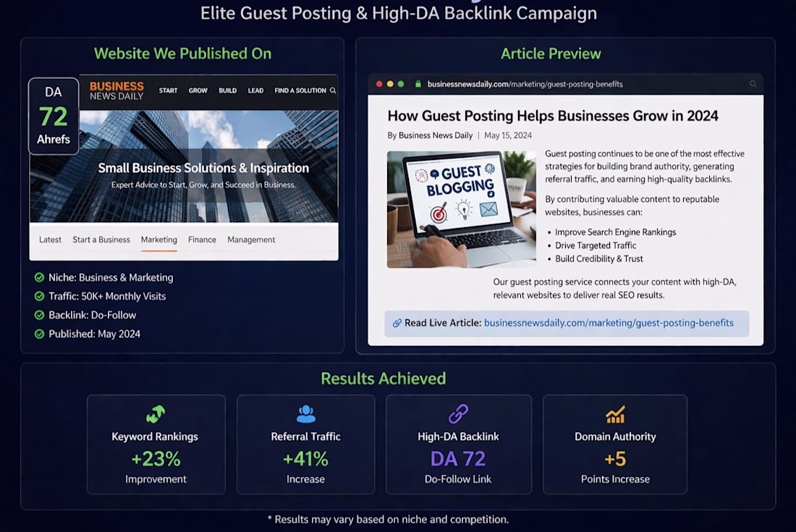Click the Guest Blogging laptop thumbnail image
Screen dimensions: 796x532
pos(462,209)
